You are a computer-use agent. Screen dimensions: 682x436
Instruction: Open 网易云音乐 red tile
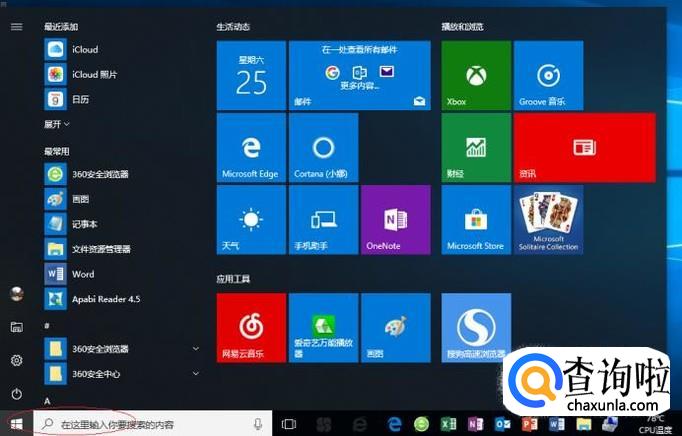pos(251,328)
